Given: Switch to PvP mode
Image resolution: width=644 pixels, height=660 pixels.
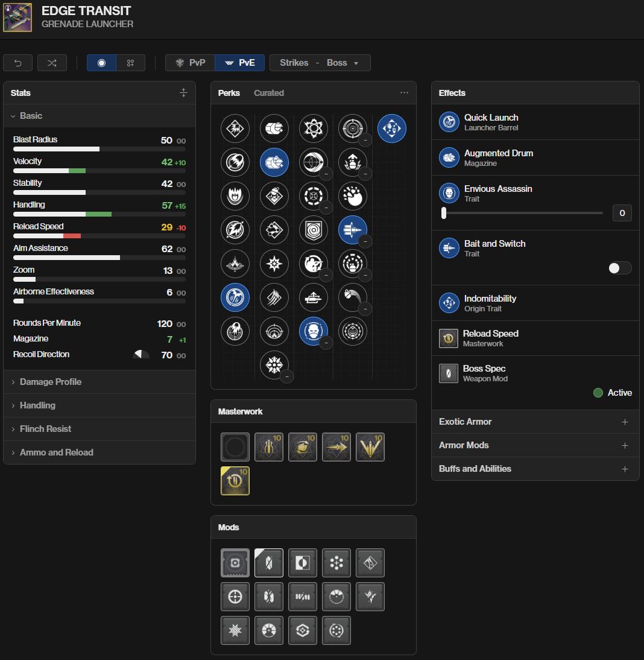Looking at the screenshot, I should pyautogui.click(x=190, y=63).
